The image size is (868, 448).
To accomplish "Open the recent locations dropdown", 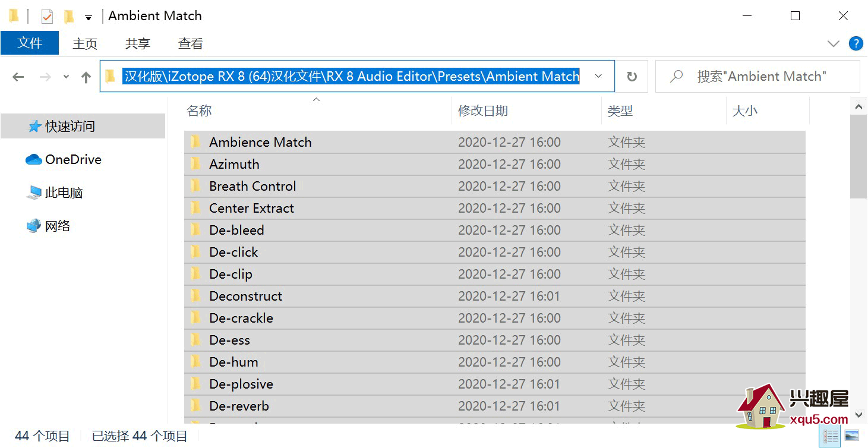I will click(66, 77).
